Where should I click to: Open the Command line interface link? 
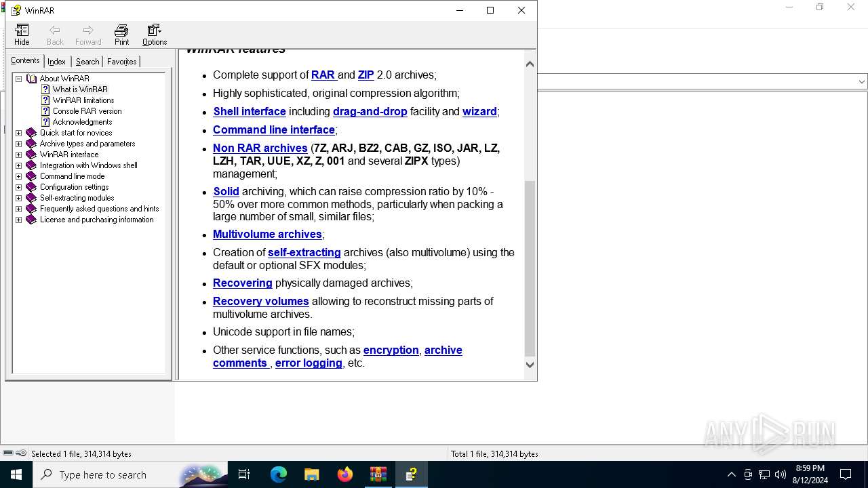pos(274,129)
